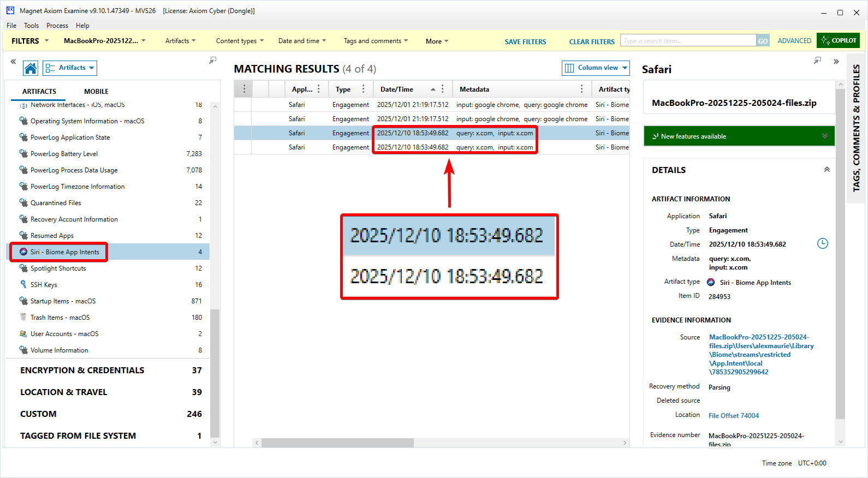Image resolution: width=868 pixels, height=478 pixels.
Task: Pin the left artifacts pane
Action: (x=213, y=60)
